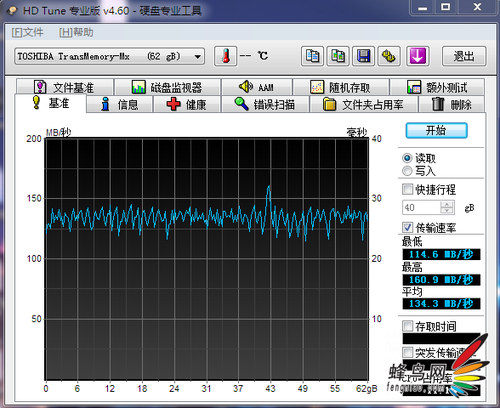The width and height of the screenshot is (500, 408).
Task: Switch to the 磁盘监视器 tab
Action: [167, 87]
